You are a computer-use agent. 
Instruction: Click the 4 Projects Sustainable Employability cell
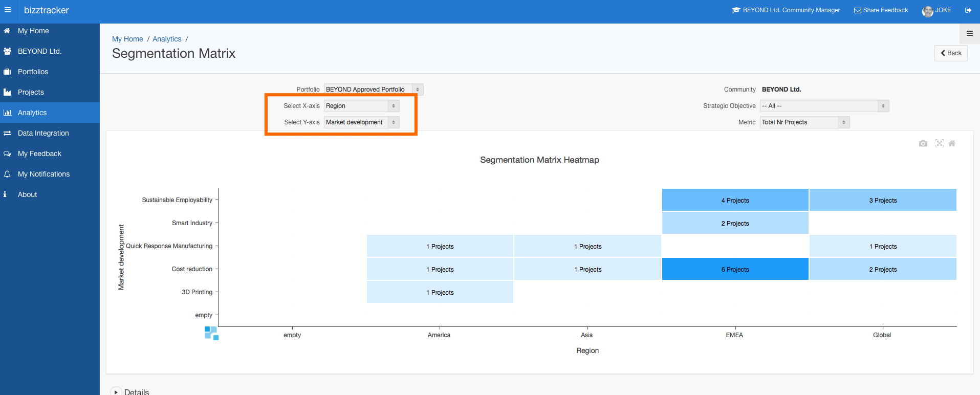tap(735, 200)
